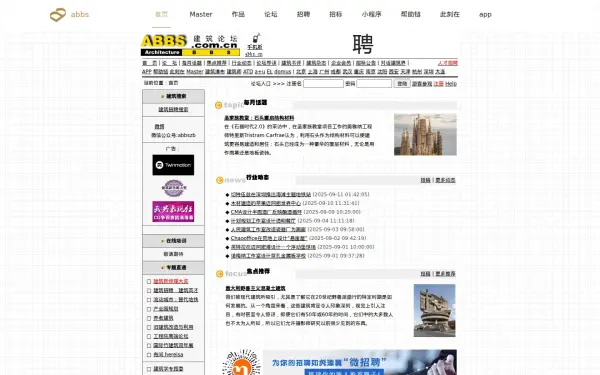Click the more-news link in news header
The height and width of the screenshot is (375, 600).
(x=445, y=180)
